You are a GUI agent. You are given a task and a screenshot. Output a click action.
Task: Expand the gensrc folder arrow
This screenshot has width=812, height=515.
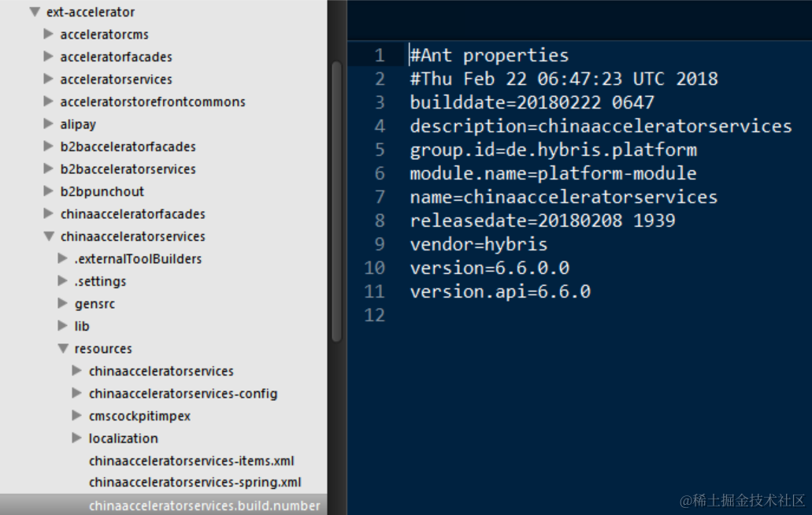(x=62, y=303)
